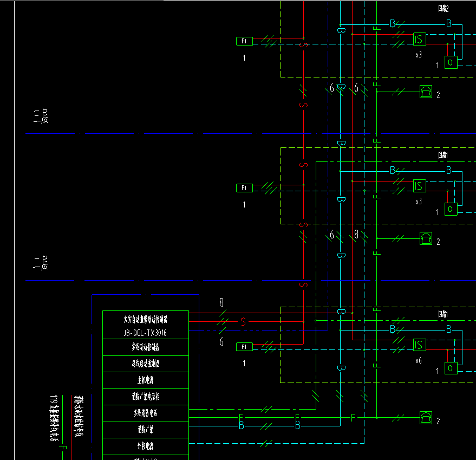Image resolution: width=476 pixels, height=460 pixels.
Task: Click wire count 6 below the controller output
Action: point(221,342)
